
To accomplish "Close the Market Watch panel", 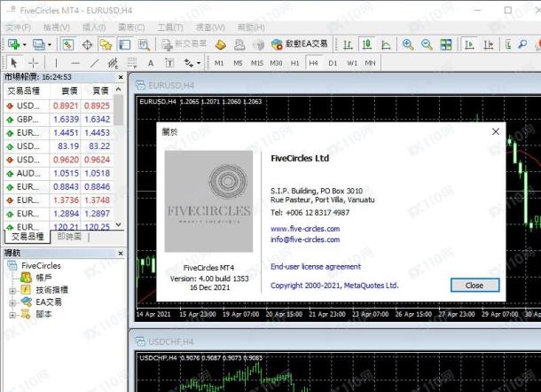I will 121,77.
